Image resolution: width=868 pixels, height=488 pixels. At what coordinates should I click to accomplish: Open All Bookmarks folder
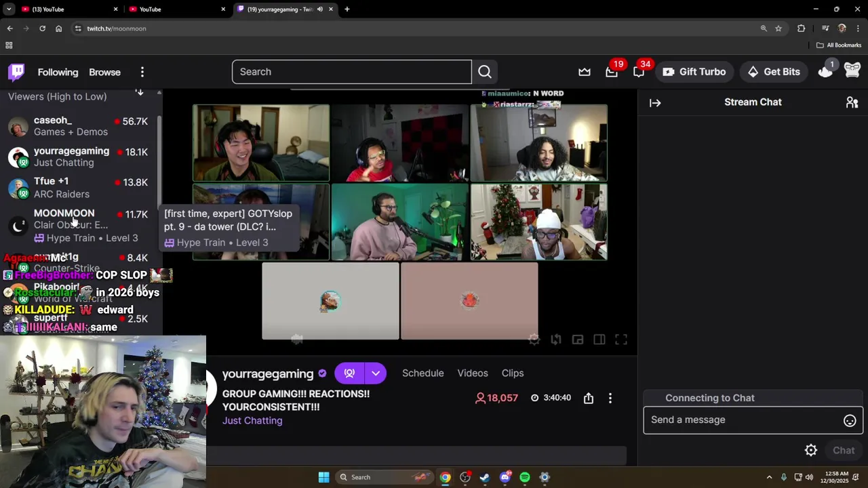tap(839, 45)
